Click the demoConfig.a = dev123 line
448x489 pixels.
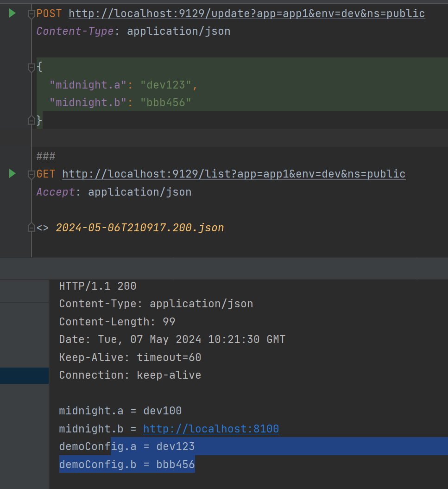[x=127, y=446]
